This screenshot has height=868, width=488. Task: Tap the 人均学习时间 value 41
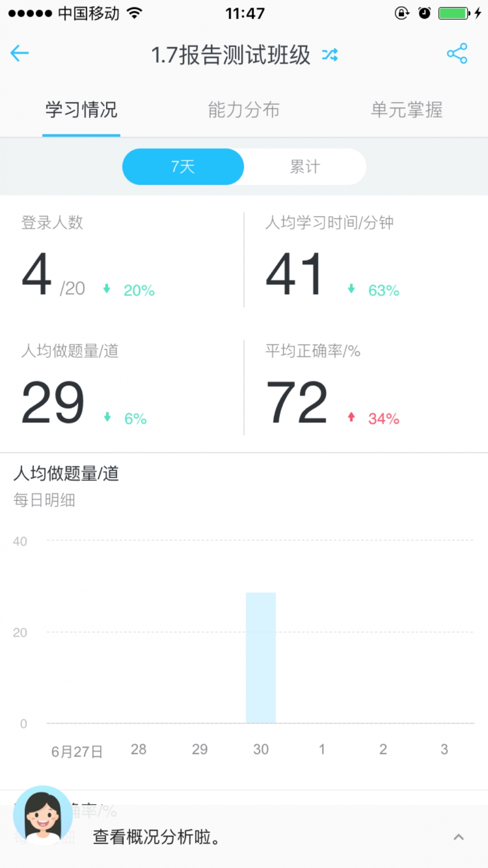click(294, 274)
